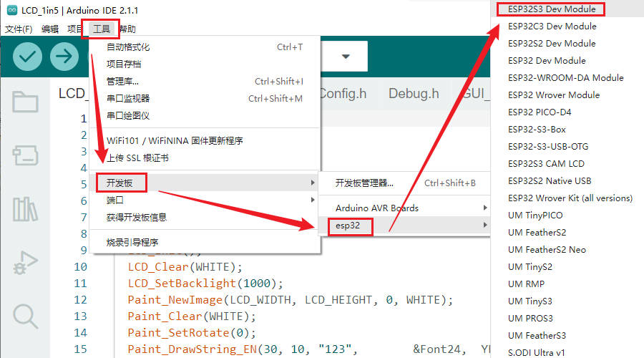Open the Library Manager sidebar icon
This screenshot has height=358, width=644.
(25, 209)
